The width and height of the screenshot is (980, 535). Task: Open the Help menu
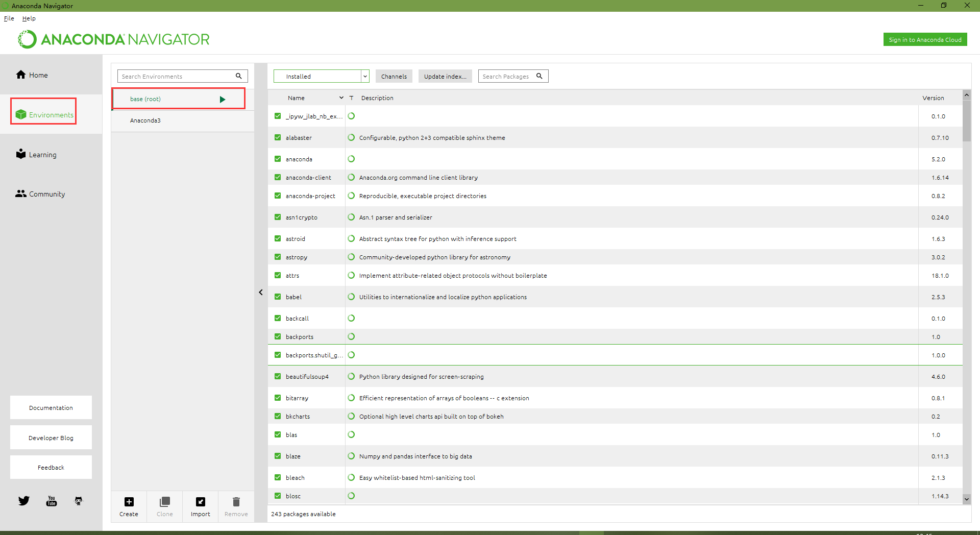(x=29, y=18)
